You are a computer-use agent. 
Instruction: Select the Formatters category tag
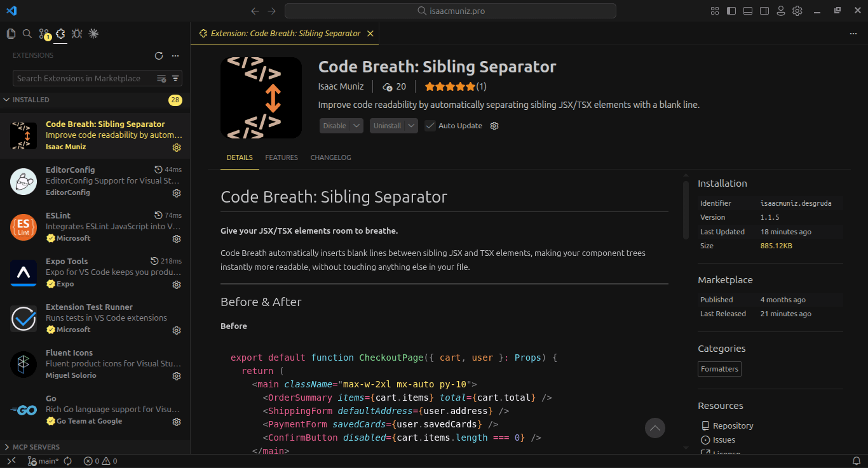719,369
